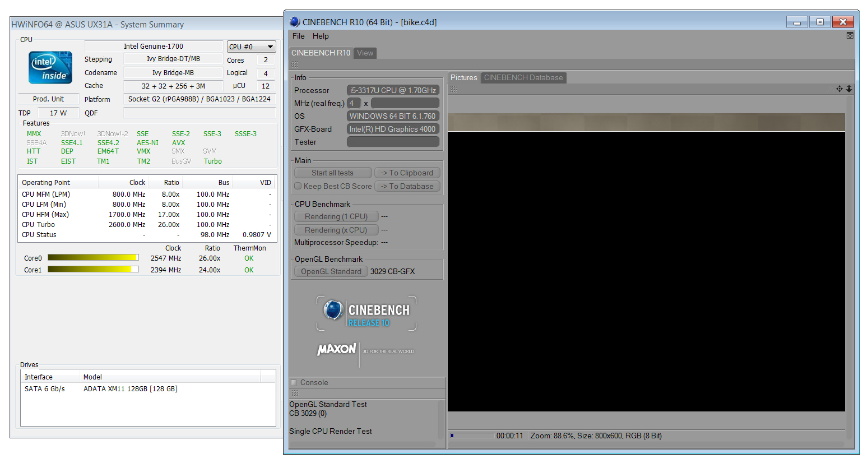
Task: Click the grip handle below the CINEBENCH R10 tab
Action: tap(295, 64)
